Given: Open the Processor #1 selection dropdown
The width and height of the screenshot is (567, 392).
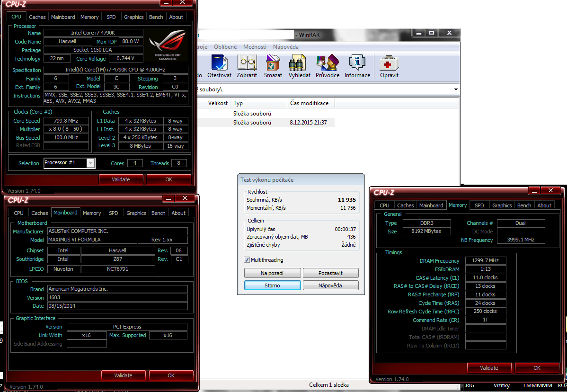Looking at the screenshot, I should pyautogui.click(x=91, y=163).
